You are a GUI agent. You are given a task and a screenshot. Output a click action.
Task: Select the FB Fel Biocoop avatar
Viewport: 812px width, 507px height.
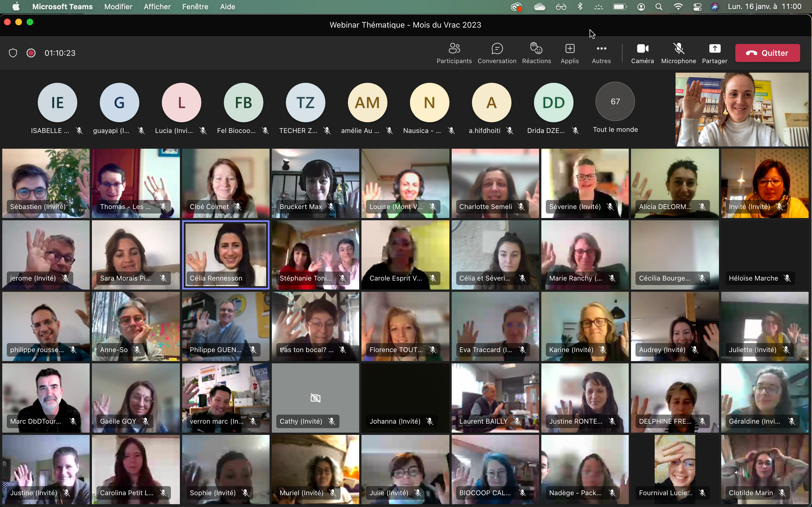(243, 103)
